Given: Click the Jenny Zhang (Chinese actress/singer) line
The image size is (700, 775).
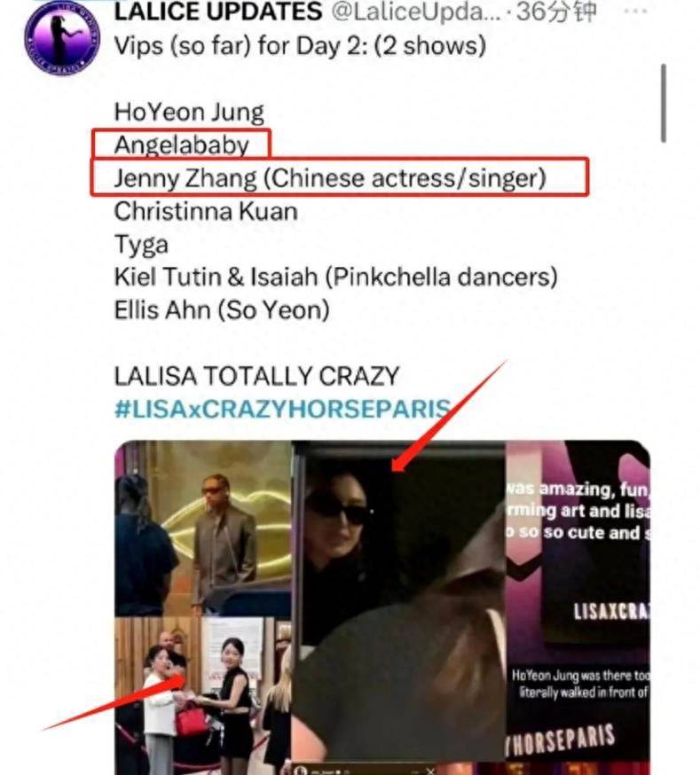Looking at the screenshot, I should click(x=330, y=178).
